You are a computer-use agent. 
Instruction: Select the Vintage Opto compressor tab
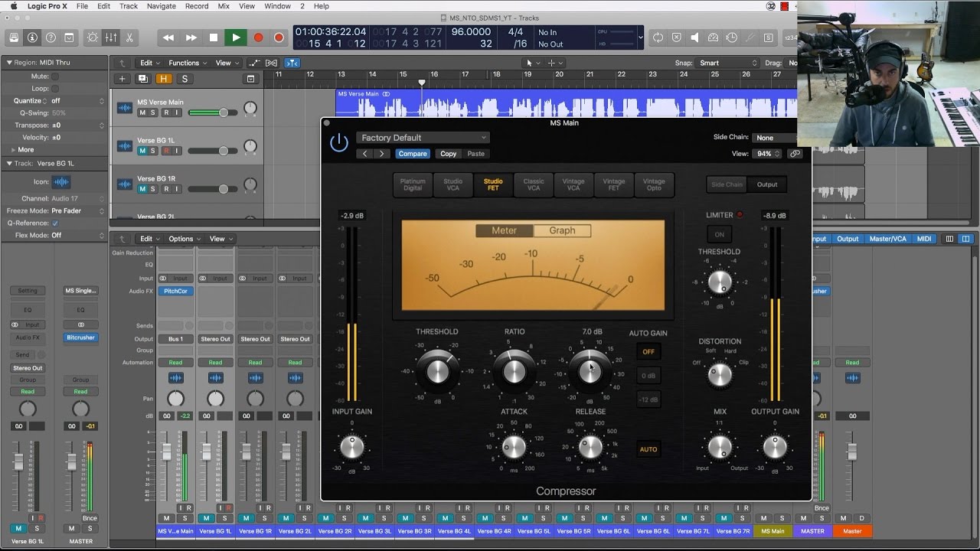coord(654,184)
